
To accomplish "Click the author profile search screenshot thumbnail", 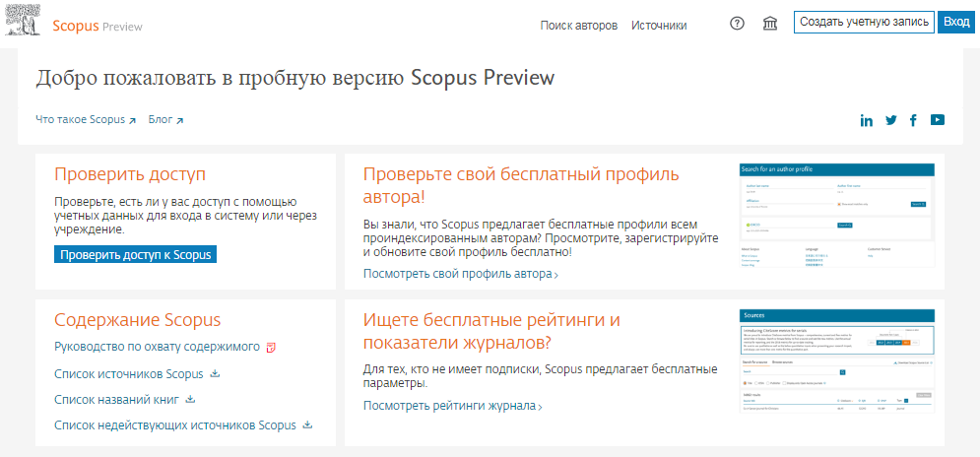I will point(837,216).
